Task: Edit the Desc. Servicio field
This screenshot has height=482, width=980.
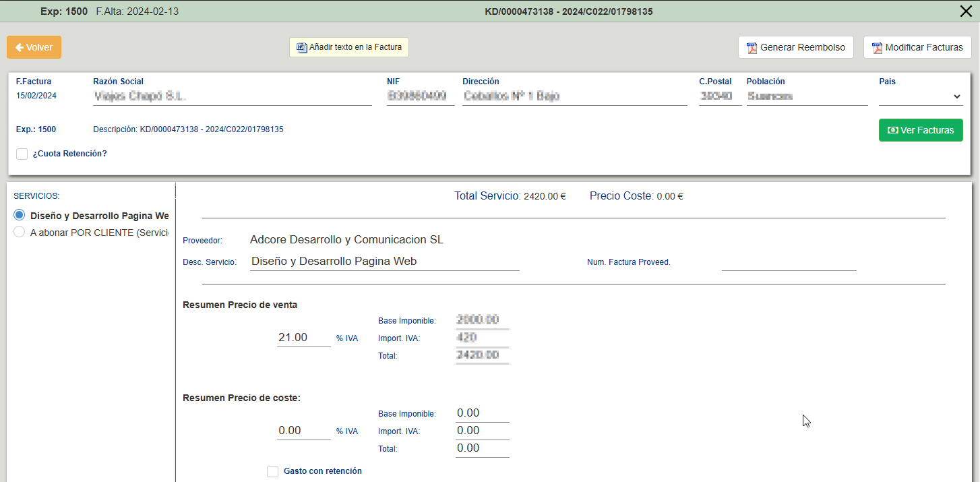Action: pyautogui.click(x=384, y=262)
